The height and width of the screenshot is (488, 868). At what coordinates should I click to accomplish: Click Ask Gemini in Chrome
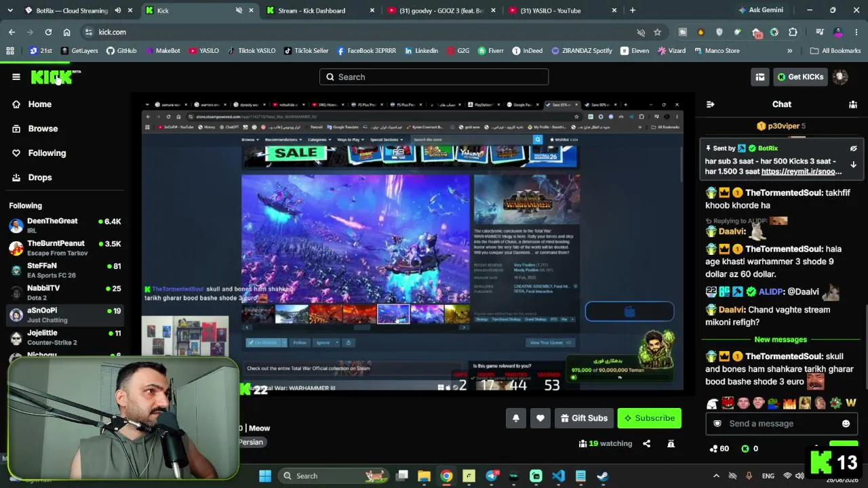(x=762, y=10)
